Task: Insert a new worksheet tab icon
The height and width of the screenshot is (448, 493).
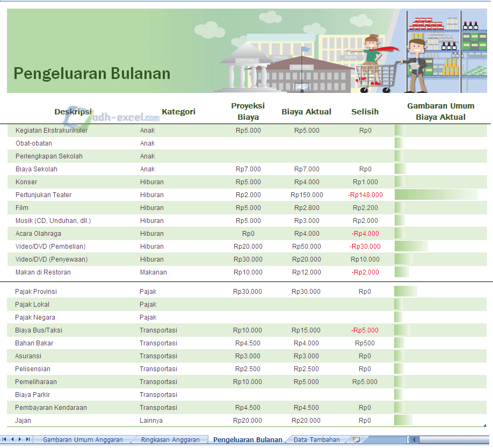Action: click(x=356, y=439)
